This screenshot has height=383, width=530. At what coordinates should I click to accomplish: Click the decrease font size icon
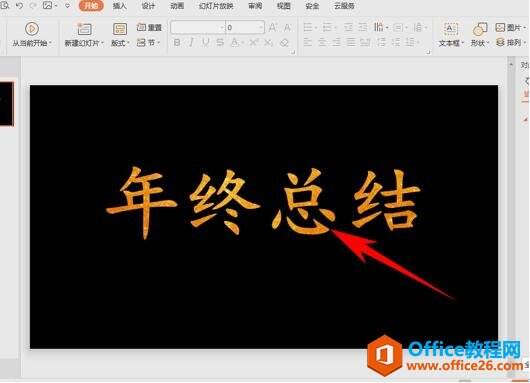coord(287,27)
